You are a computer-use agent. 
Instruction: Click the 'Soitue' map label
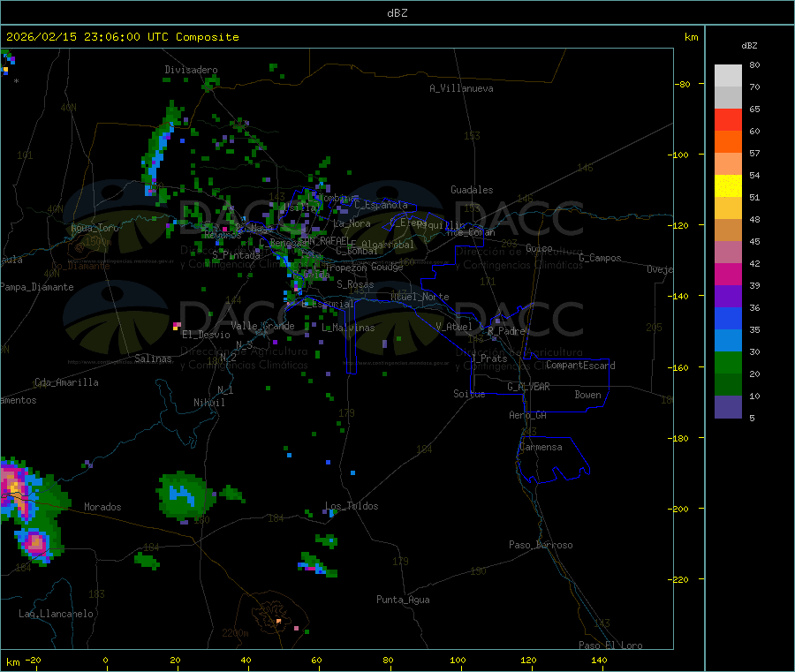tap(469, 394)
